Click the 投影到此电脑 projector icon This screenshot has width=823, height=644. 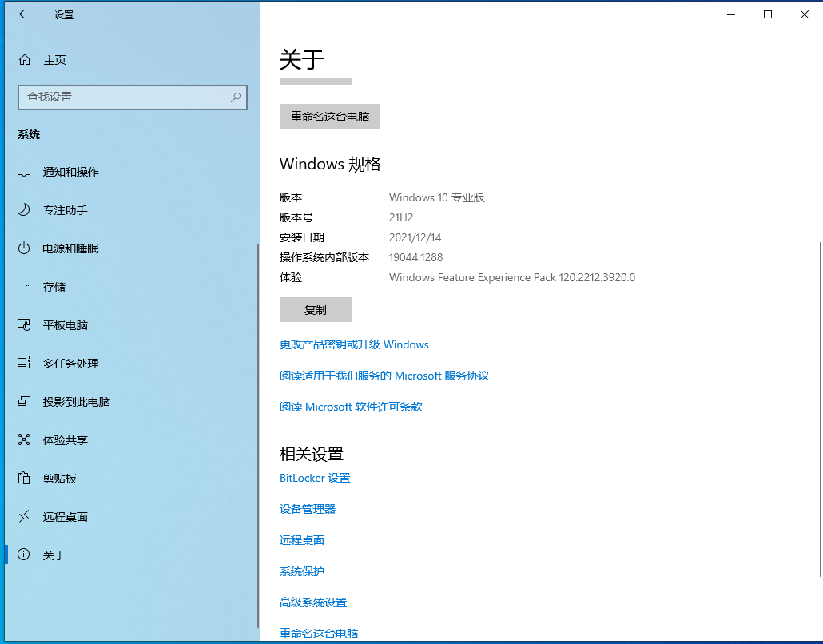(x=24, y=402)
